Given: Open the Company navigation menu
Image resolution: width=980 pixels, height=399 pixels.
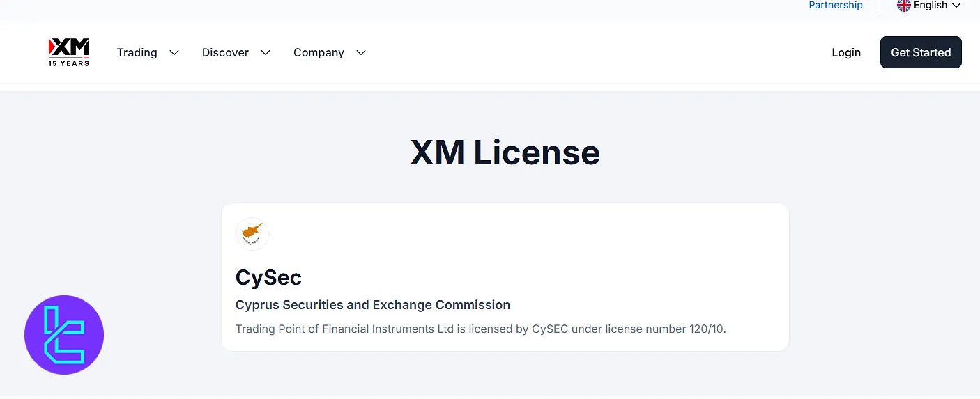Looking at the screenshot, I should (319, 53).
